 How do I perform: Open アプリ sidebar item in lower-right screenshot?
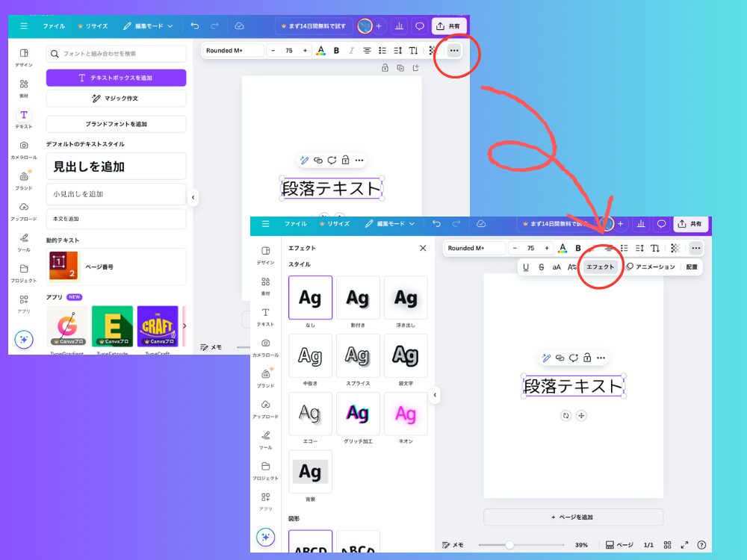[x=266, y=502]
